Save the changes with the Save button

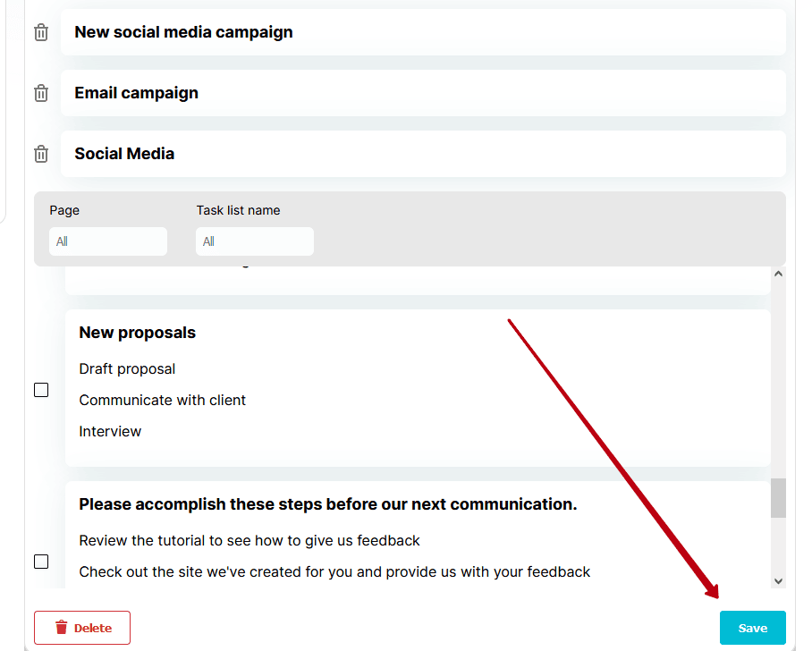752,628
